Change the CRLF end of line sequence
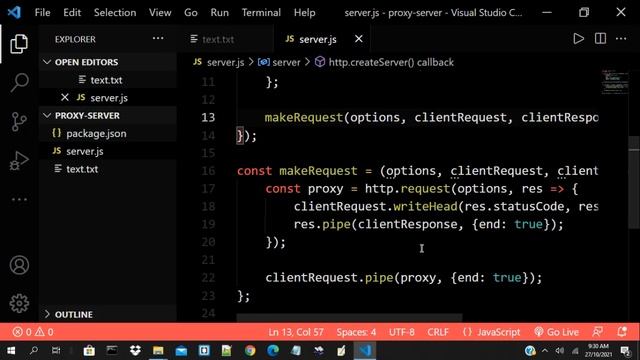Screen dimensions: 640x360 pos(438,332)
